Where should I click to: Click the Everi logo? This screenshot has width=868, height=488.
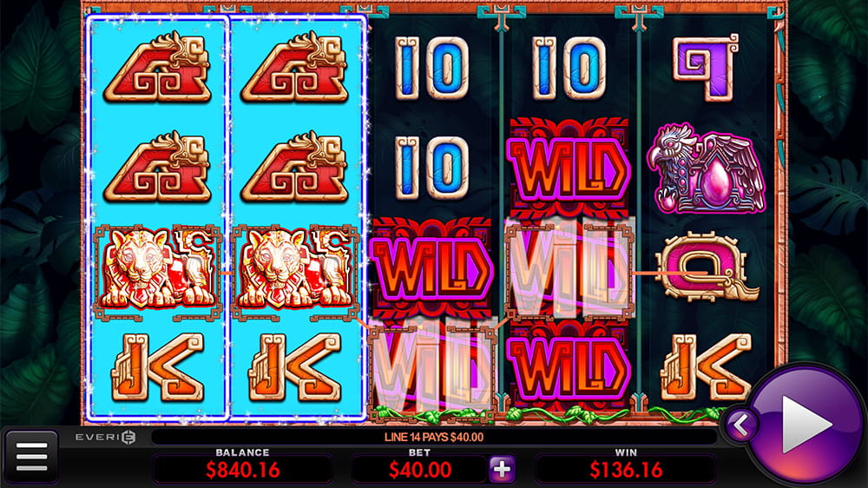point(105,437)
